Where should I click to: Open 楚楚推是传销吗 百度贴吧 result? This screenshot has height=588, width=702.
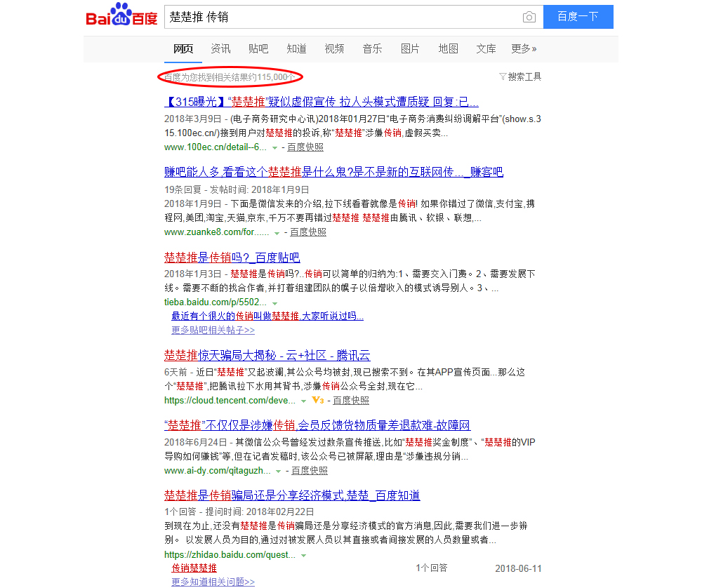coord(232,258)
